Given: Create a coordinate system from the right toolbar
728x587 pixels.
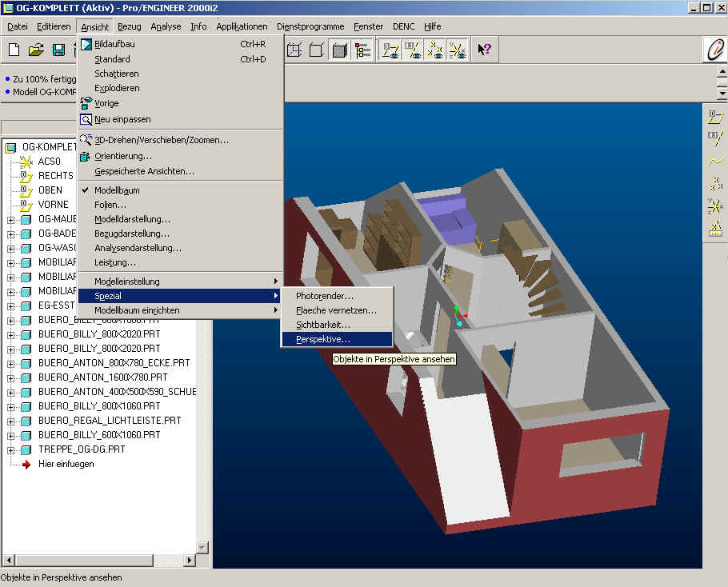Looking at the screenshot, I should pos(715,206).
